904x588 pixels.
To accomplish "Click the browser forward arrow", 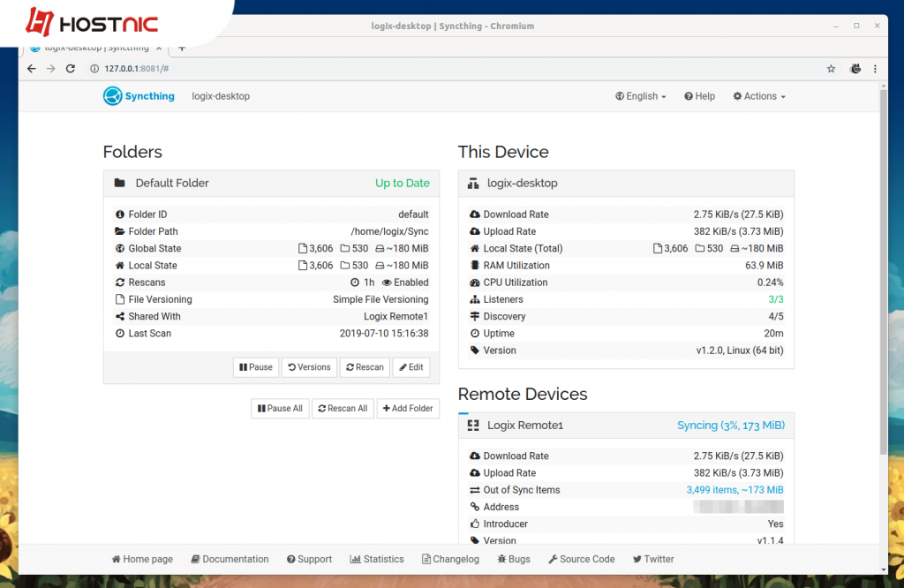I will [50, 69].
